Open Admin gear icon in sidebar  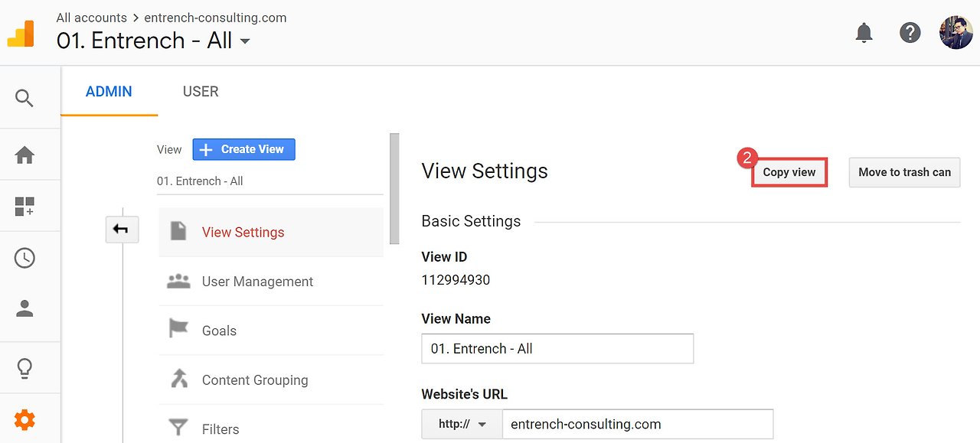coord(24,419)
